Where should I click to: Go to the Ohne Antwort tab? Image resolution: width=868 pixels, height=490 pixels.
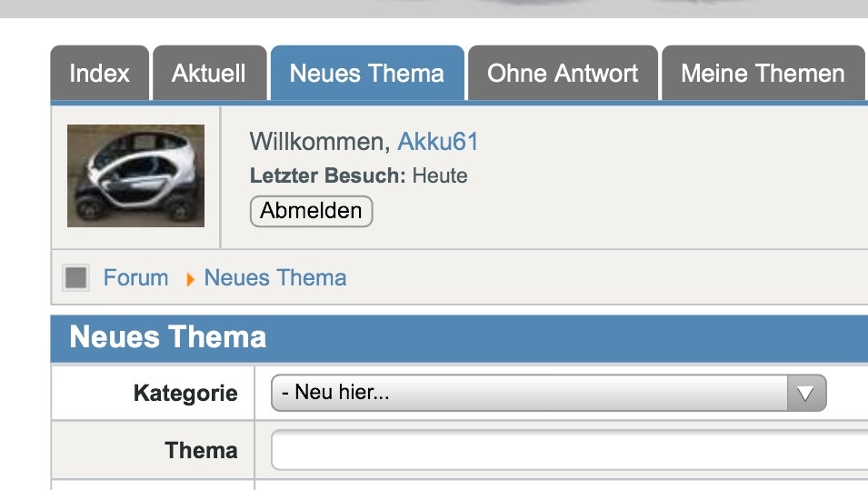point(563,74)
